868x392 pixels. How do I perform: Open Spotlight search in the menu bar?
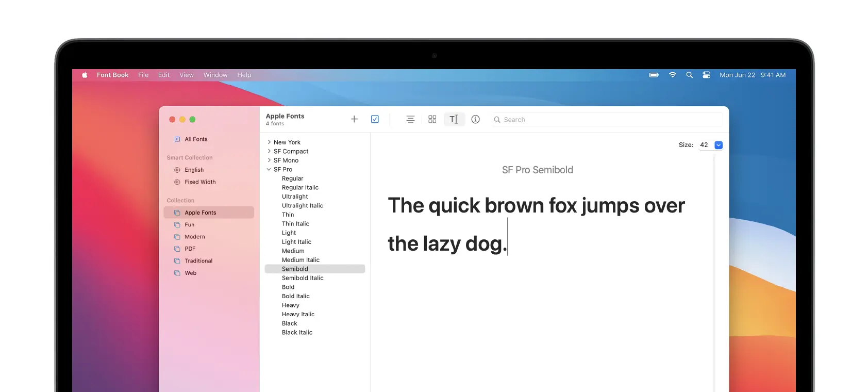(689, 75)
